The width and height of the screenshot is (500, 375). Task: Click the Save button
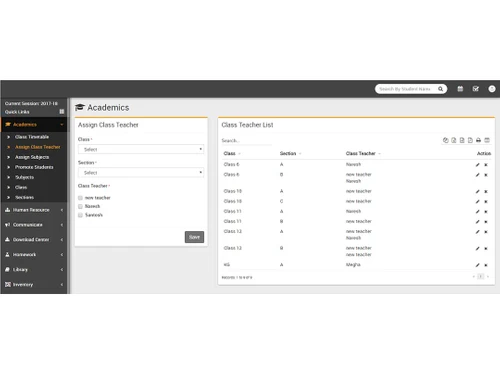[x=194, y=237]
